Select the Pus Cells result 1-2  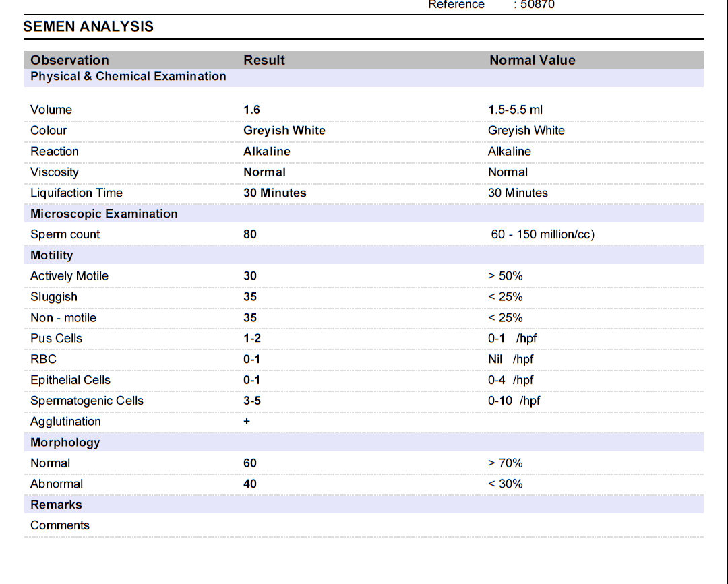click(x=252, y=338)
